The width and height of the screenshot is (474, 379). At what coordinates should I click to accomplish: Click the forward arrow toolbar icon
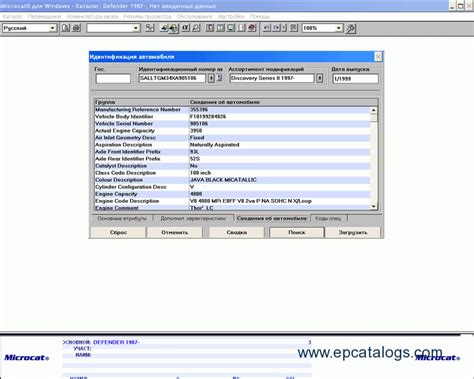click(276, 28)
